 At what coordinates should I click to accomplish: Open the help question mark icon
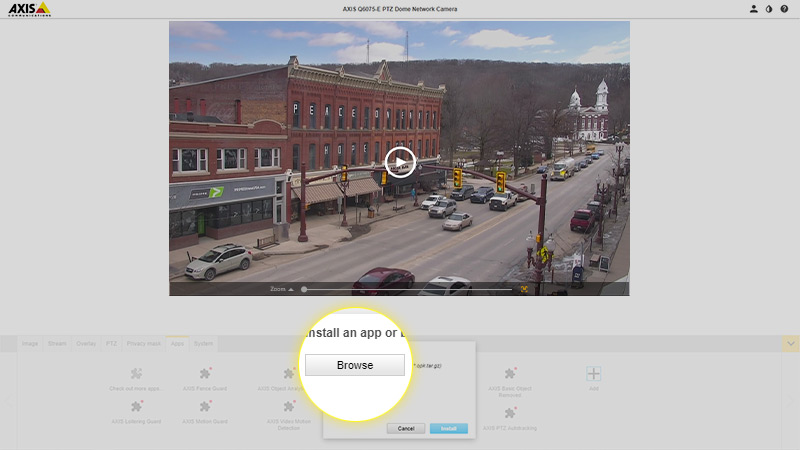point(784,9)
